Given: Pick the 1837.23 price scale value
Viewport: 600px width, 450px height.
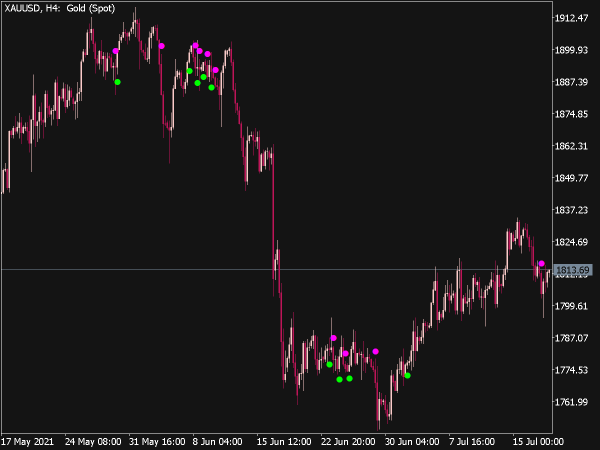Looking at the screenshot, I should [571, 210].
